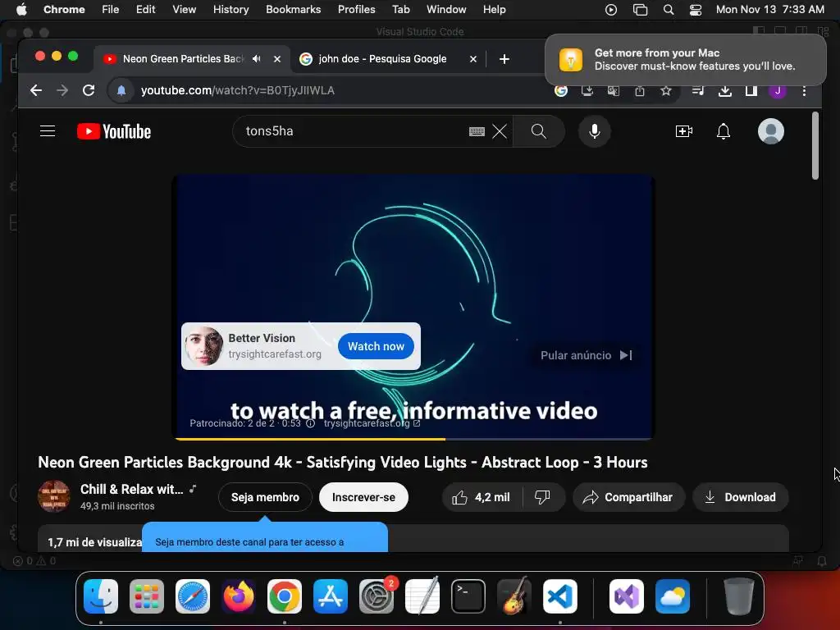View site notification permission icon in address bar

(x=121, y=90)
